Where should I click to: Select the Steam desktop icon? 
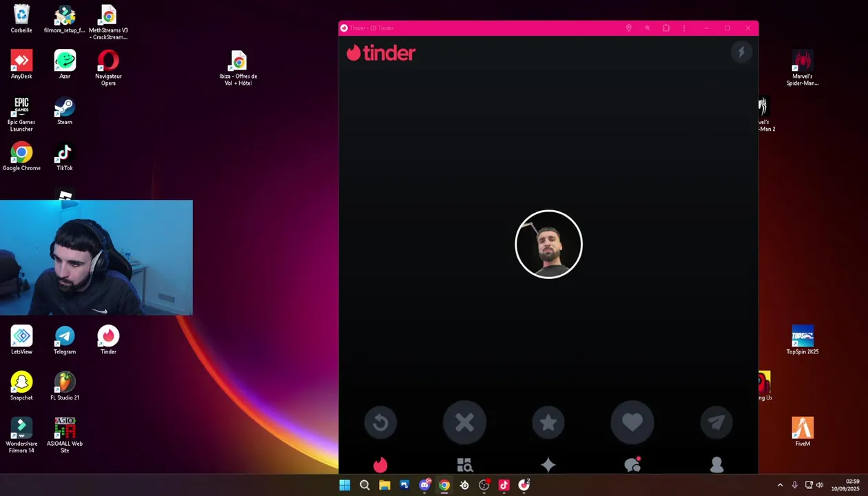click(x=65, y=111)
